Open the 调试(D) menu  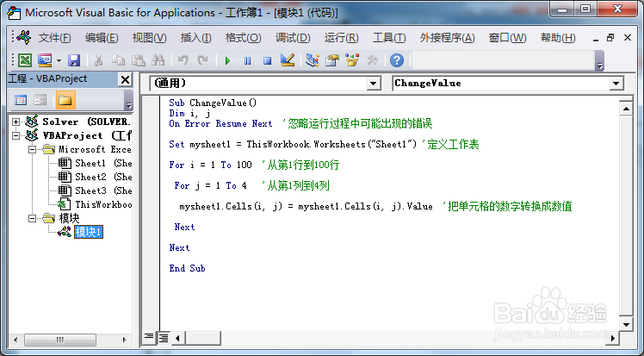click(x=293, y=38)
